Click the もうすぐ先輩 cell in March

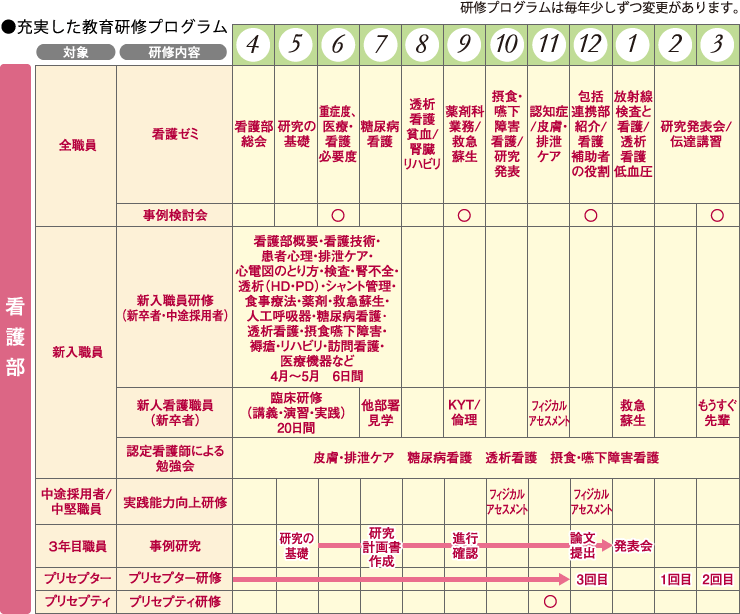[x=717, y=411]
